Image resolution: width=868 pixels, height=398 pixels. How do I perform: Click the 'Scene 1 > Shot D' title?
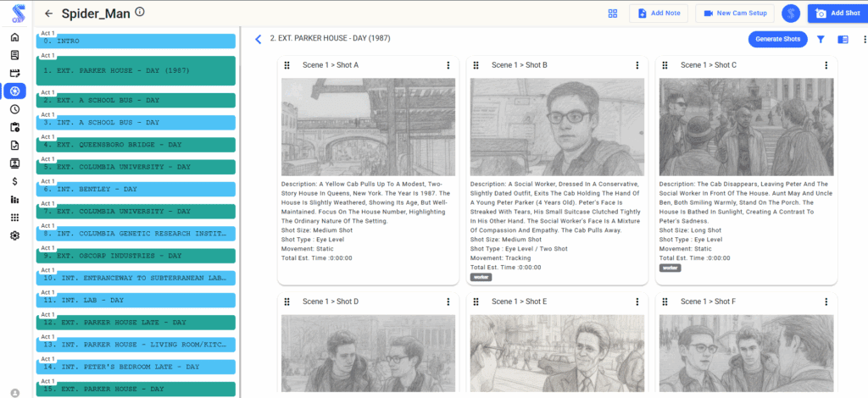[x=331, y=301]
